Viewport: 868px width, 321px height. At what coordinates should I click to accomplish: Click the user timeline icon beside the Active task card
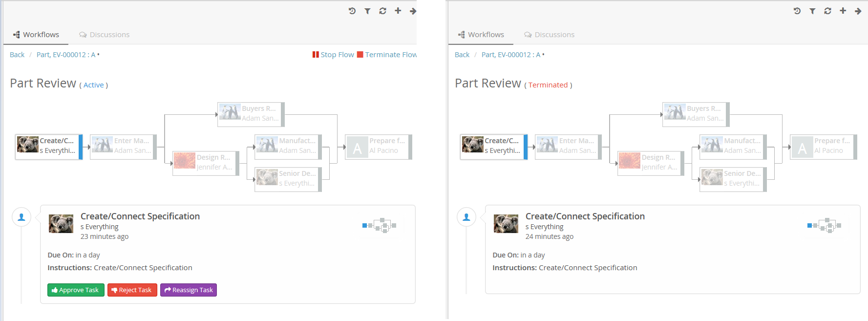pyautogui.click(x=21, y=217)
